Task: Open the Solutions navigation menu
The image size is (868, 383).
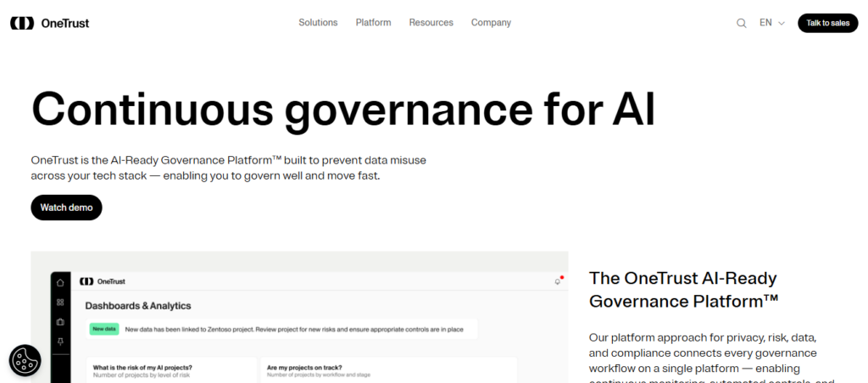Action: tap(318, 23)
